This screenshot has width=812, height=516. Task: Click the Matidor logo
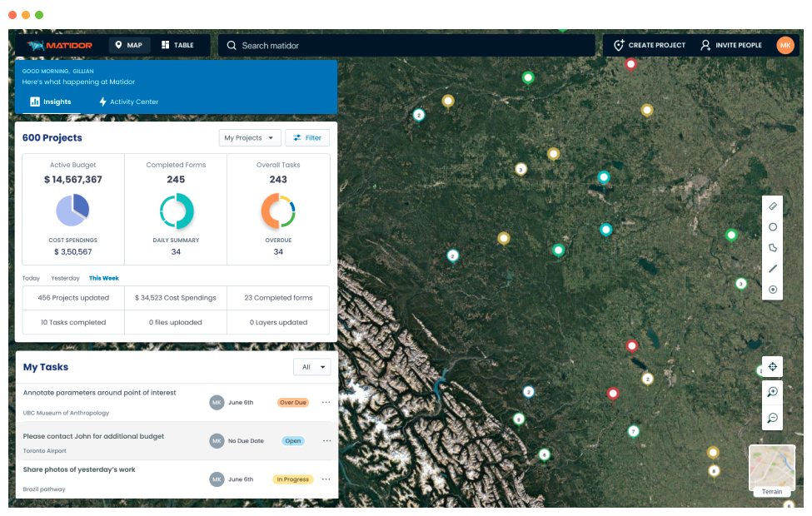[60, 46]
